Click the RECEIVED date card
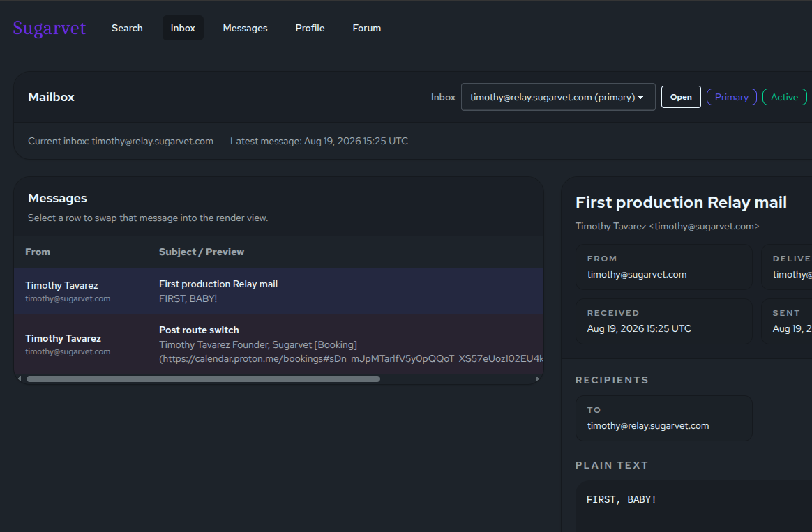 (664, 321)
